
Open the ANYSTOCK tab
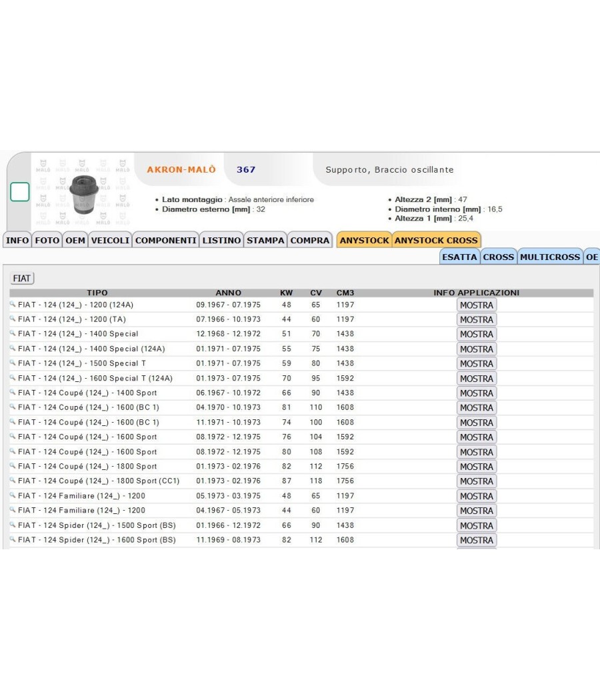pos(364,240)
